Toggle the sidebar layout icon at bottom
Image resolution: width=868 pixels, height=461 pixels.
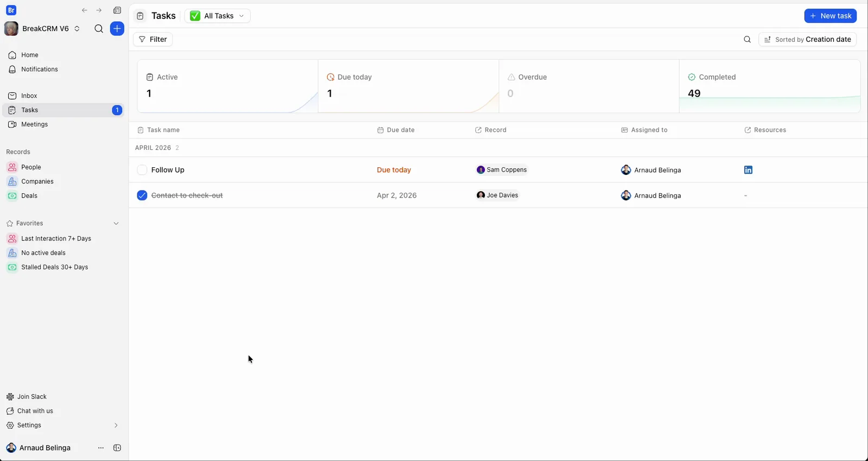tap(117, 448)
